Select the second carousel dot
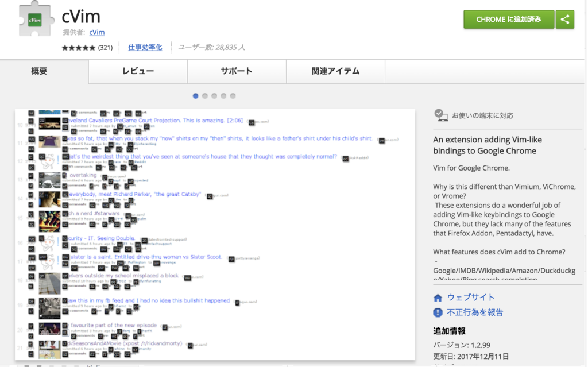This screenshot has width=588, height=367. pyautogui.click(x=205, y=96)
